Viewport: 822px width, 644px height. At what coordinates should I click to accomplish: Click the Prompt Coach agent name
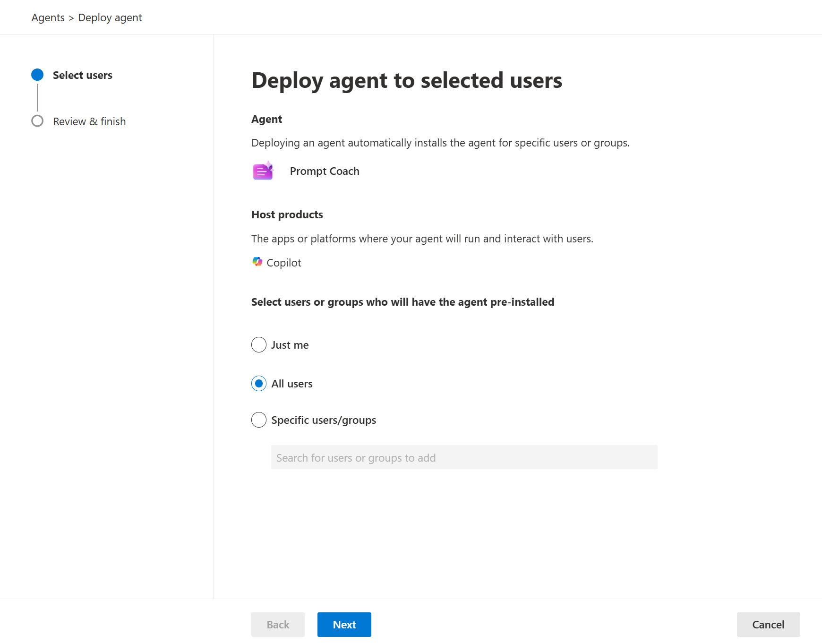[x=325, y=171]
